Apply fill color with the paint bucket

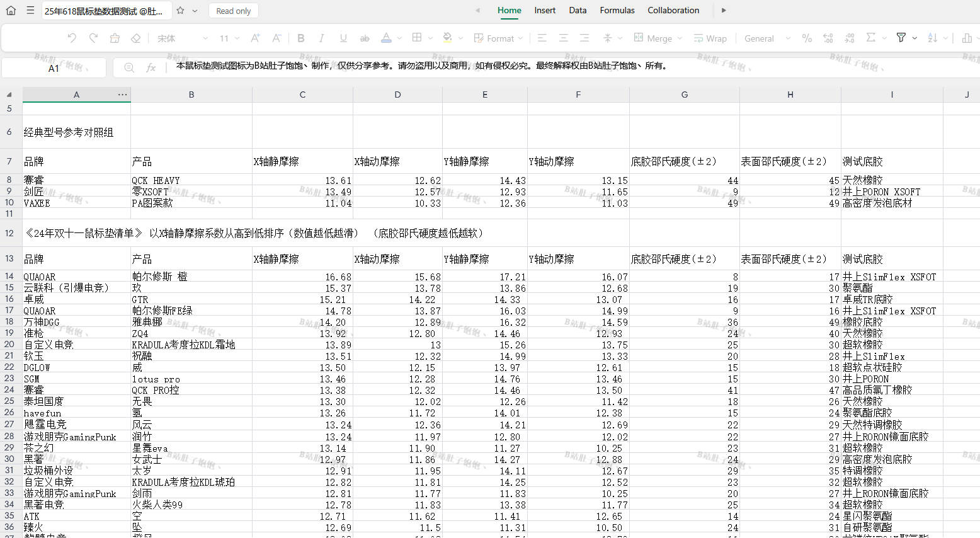pyautogui.click(x=447, y=38)
